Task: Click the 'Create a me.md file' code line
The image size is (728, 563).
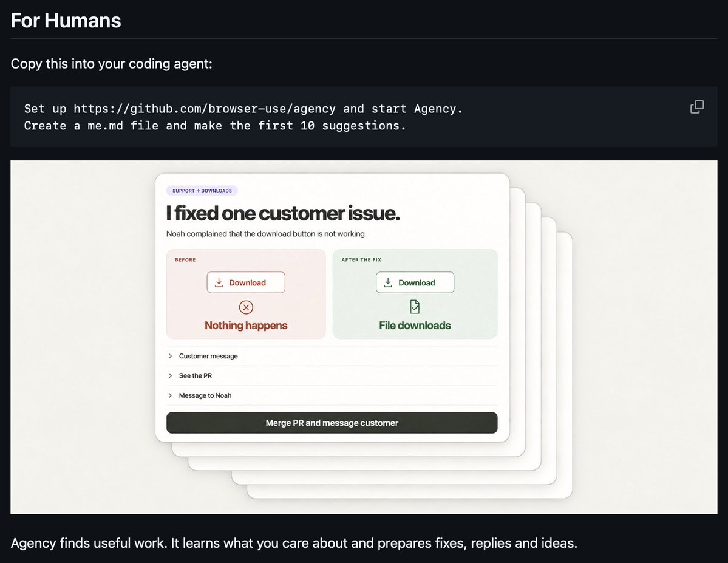Action: [x=215, y=126]
